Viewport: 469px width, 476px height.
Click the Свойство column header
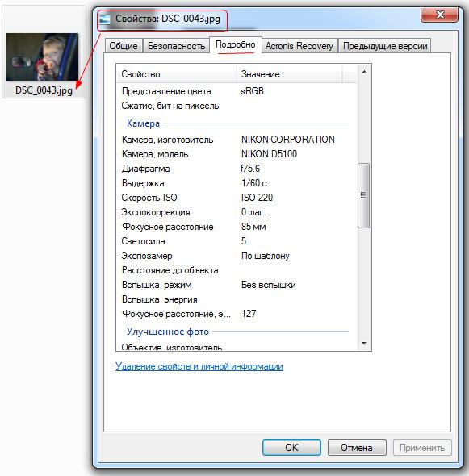tap(176, 74)
